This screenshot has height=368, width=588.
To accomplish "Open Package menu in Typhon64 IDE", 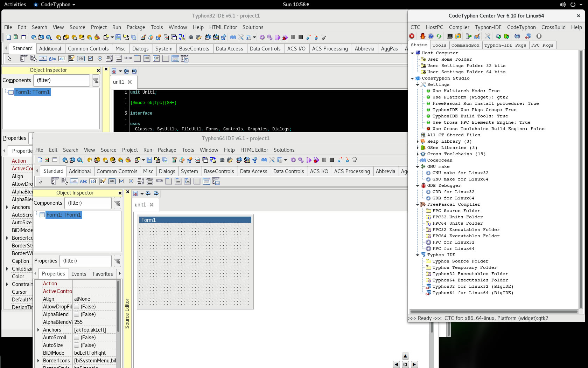I will point(167,150).
